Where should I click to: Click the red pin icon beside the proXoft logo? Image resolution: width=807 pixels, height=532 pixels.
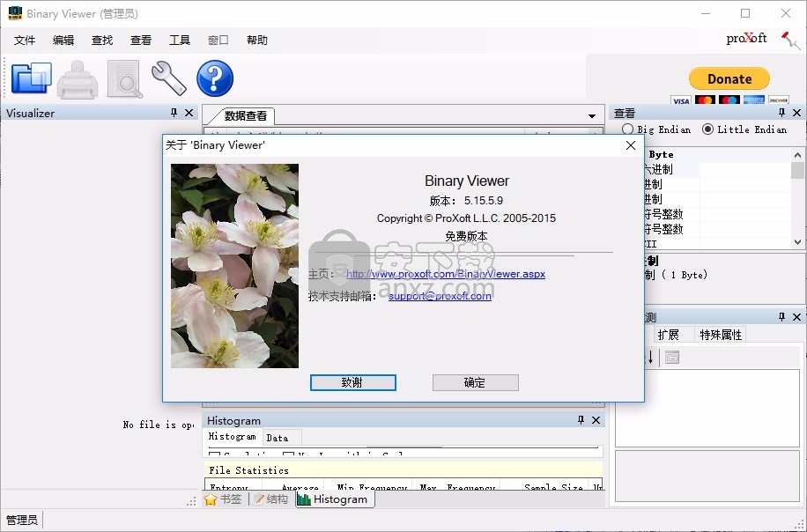tap(790, 41)
